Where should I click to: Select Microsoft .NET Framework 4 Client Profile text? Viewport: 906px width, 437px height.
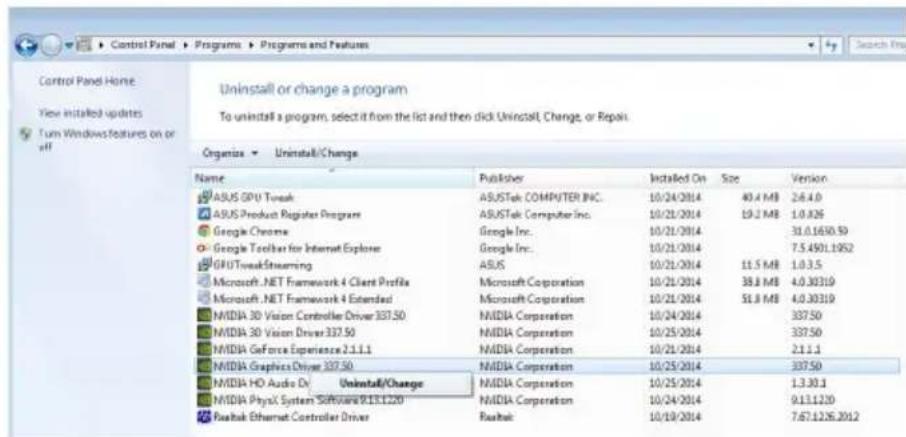(x=311, y=282)
